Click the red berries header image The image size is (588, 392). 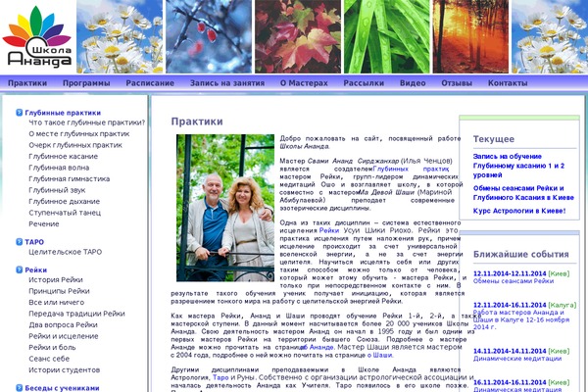point(209,36)
